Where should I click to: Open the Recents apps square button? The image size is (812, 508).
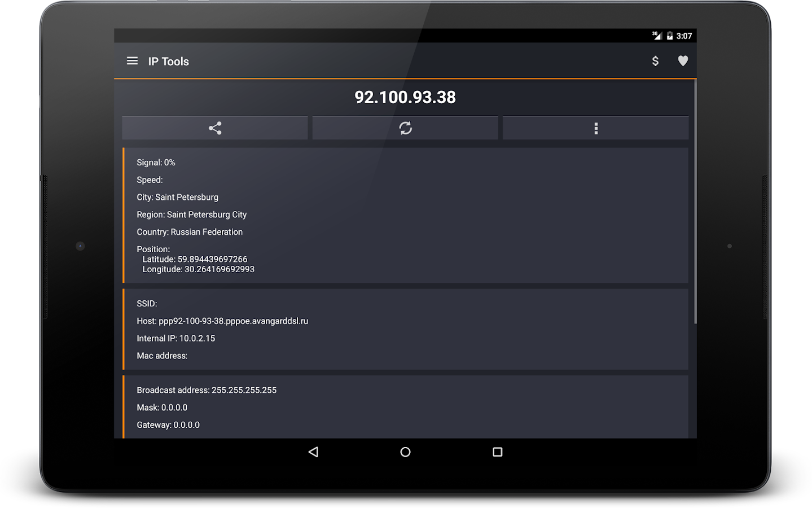pos(497,452)
